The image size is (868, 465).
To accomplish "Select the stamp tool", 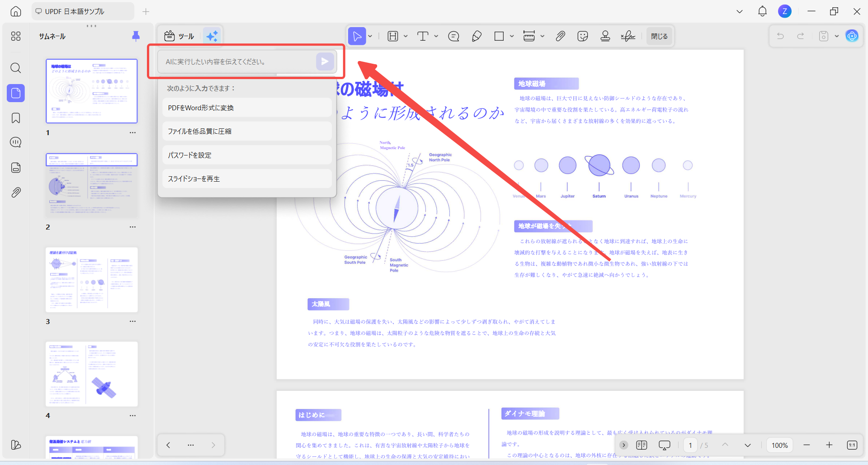I will (605, 36).
